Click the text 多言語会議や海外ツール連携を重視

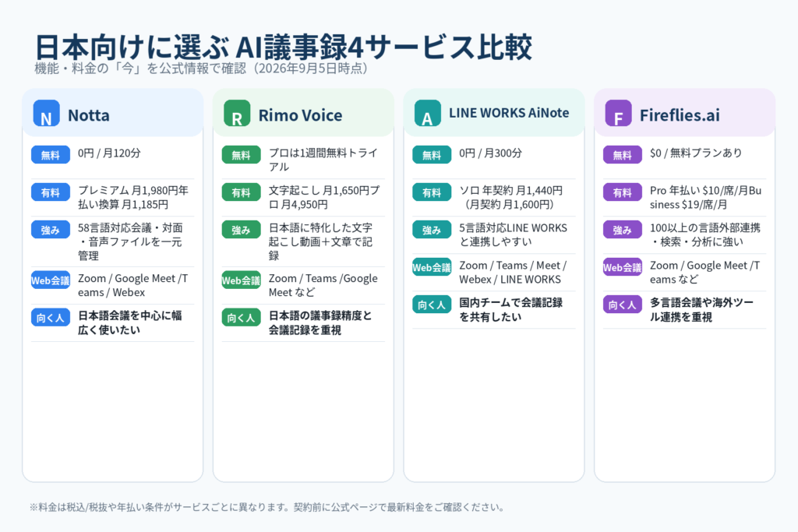701,309
